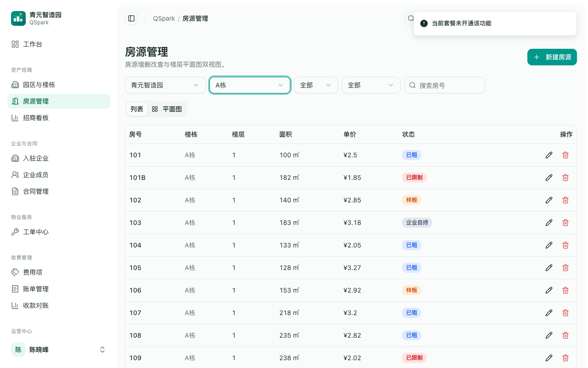
Task: Click the 面积 column header
Action: [x=286, y=134]
